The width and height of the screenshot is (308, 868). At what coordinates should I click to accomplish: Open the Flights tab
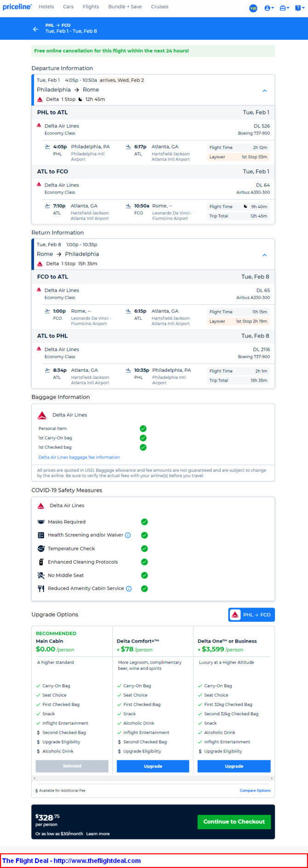(x=91, y=7)
